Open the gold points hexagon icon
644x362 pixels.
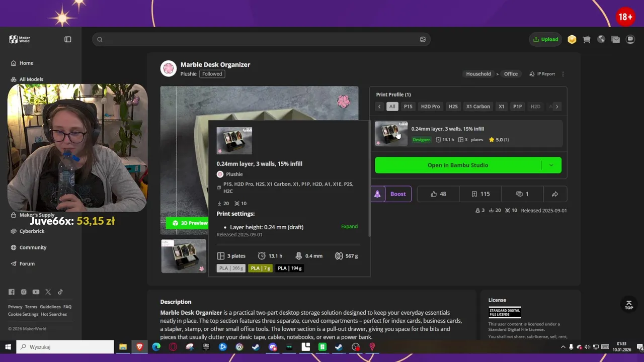pyautogui.click(x=572, y=39)
